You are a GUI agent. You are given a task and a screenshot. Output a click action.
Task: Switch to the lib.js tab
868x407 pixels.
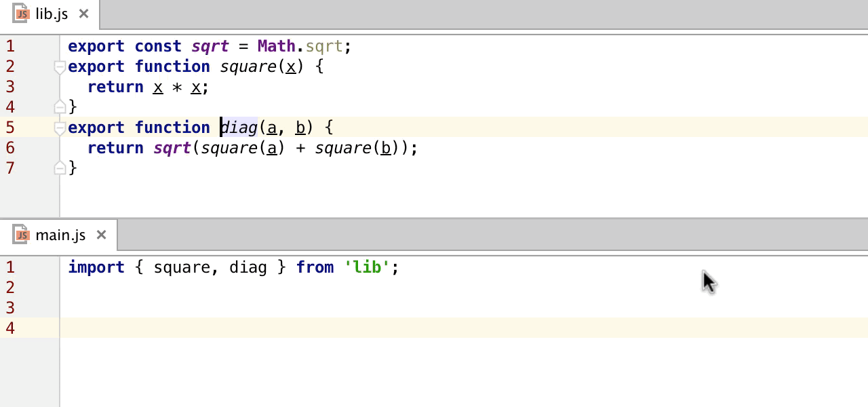click(x=51, y=13)
